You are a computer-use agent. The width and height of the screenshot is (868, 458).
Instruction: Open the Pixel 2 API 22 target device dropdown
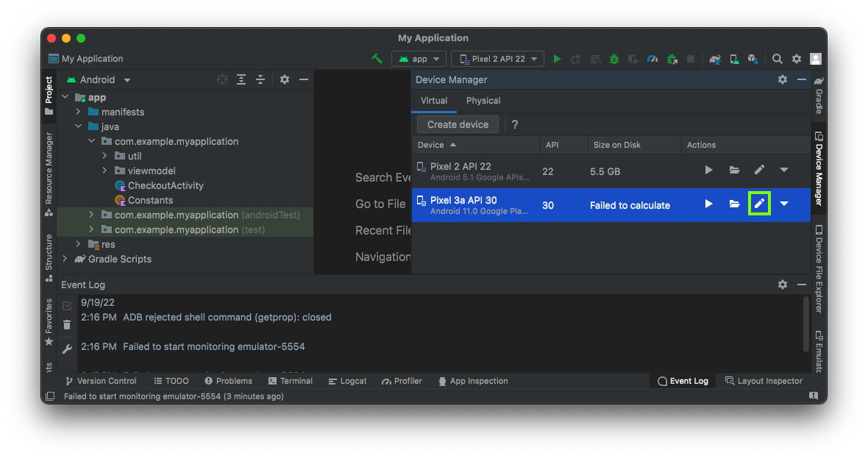pos(498,59)
